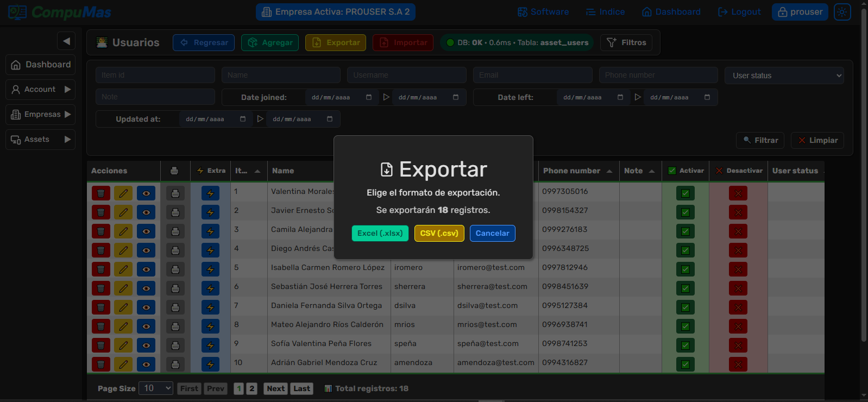Activate user with phone 0997812946
Screen dimensions: 868x402
685,269
